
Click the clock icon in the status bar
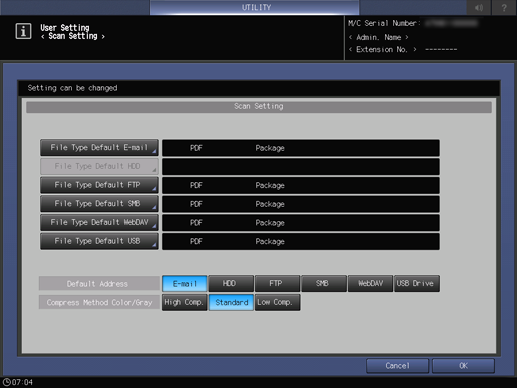point(6,382)
